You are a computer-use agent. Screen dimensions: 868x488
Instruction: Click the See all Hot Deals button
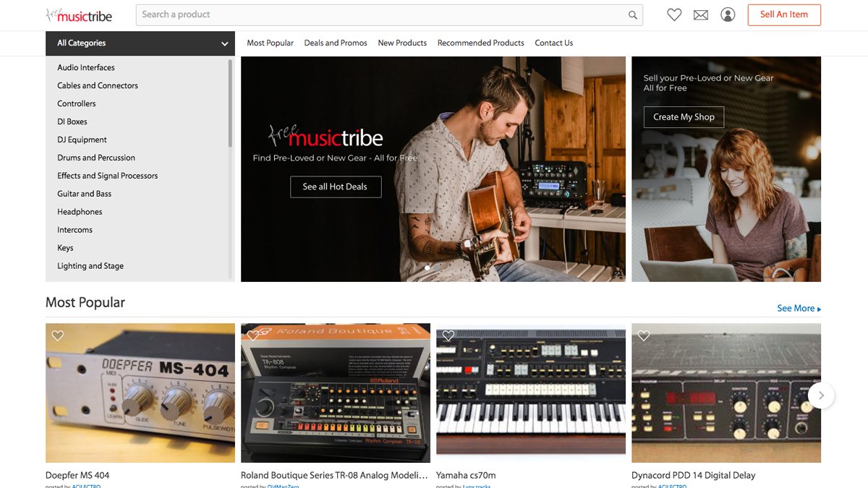point(336,187)
